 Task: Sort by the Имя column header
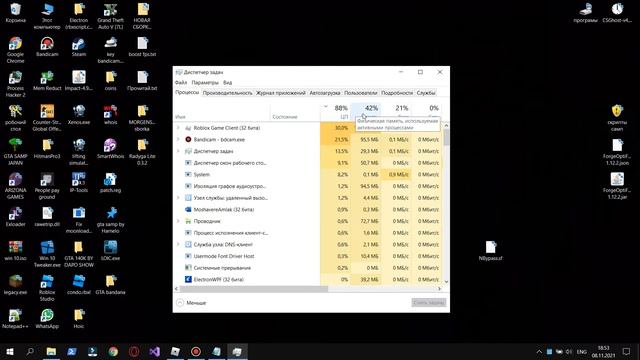click(x=222, y=112)
